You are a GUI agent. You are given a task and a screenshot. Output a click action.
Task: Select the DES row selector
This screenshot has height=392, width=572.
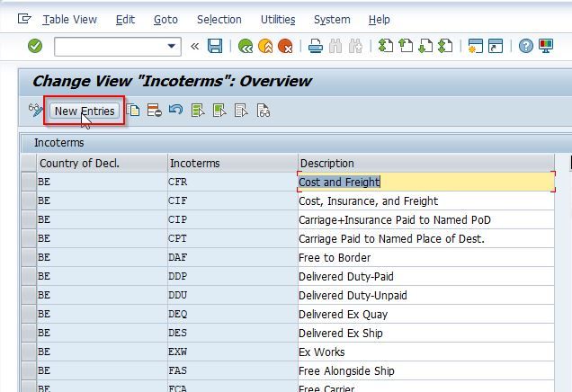29,333
